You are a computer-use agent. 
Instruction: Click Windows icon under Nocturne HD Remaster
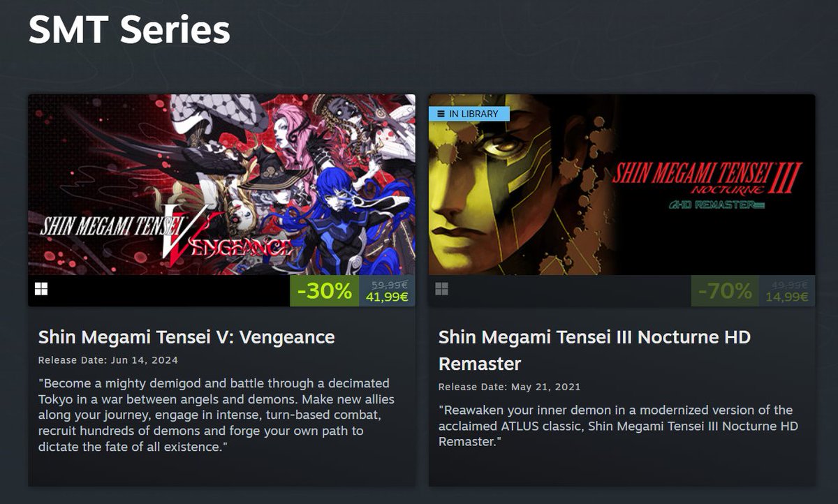click(x=441, y=289)
